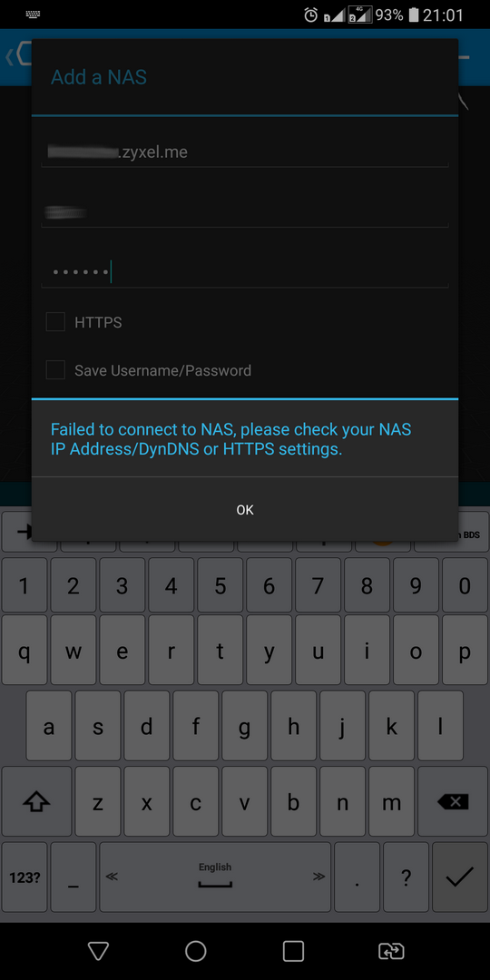Tap the password input field
This screenshot has height=980, width=490.
point(245,272)
